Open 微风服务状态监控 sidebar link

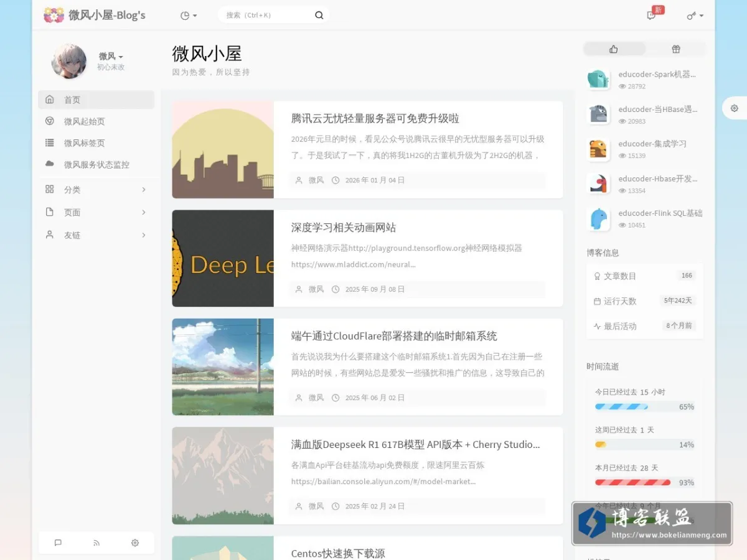pos(96,164)
